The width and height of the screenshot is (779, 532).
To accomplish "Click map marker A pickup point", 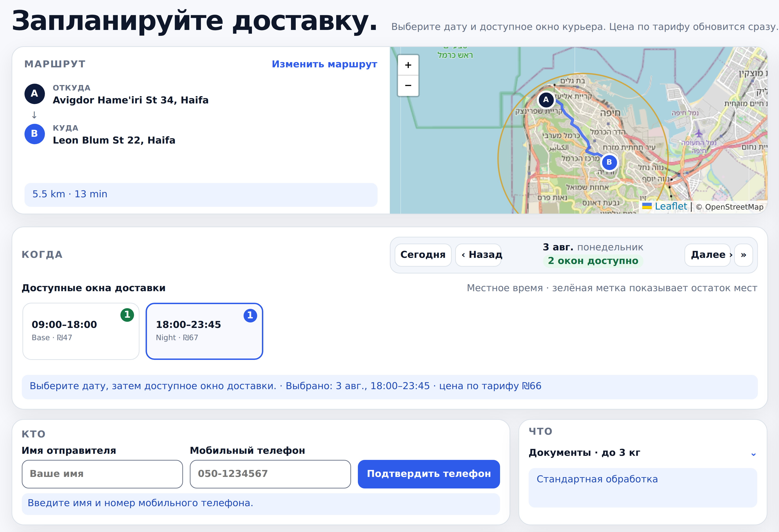I will coord(546,100).
